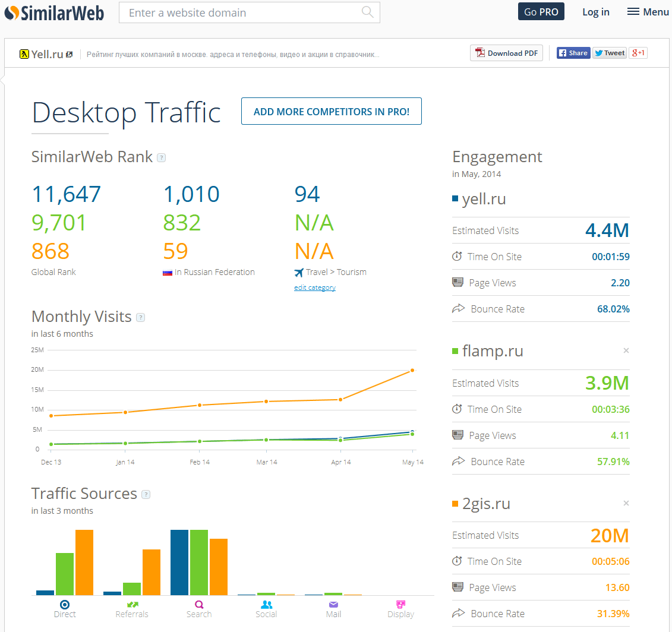Click 2gis.ru Time On Site clock icon
Viewport: 672px width, 632px height.
[x=458, y=561]
